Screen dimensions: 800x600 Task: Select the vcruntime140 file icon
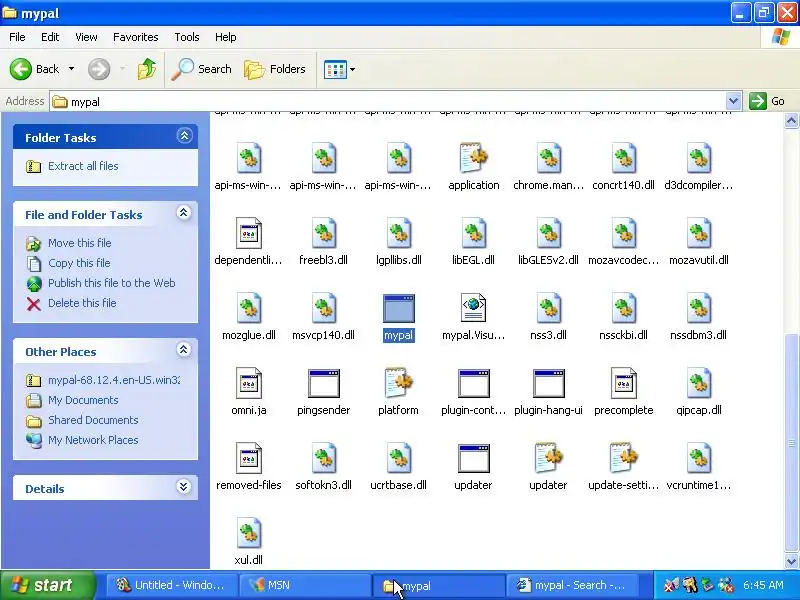698,458
